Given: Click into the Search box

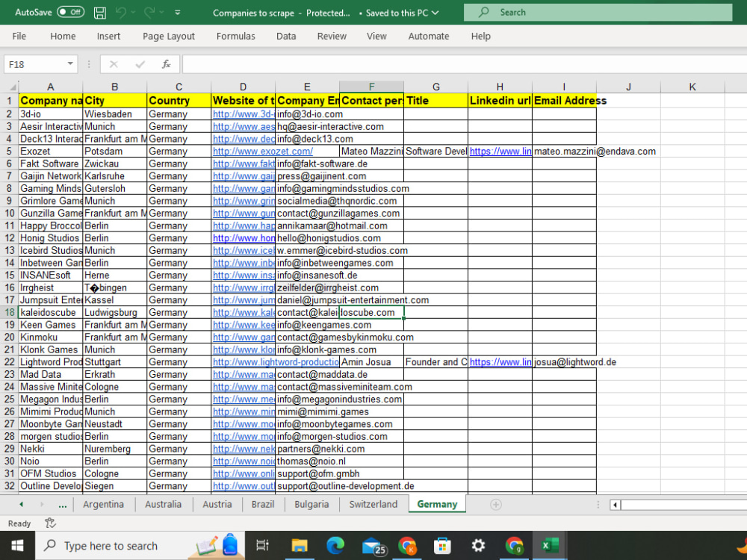Looking at the screenshot, I should coord(598,13).
